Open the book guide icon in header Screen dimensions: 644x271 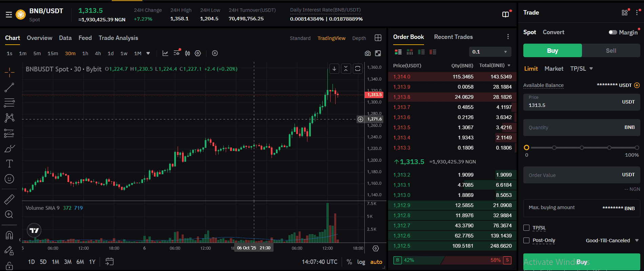(x=505, y=14)
